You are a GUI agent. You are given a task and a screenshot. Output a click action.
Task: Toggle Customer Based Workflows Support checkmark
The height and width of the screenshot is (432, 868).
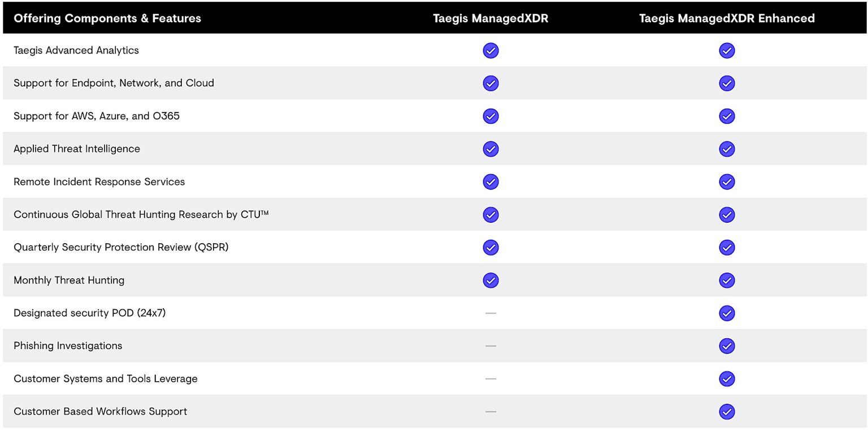tap(727, 411)
